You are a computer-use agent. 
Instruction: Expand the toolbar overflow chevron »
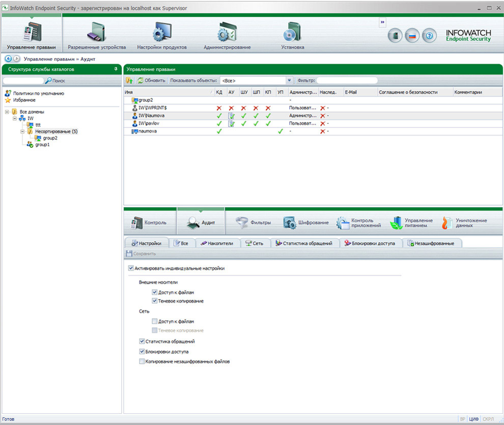pos(382,22)
